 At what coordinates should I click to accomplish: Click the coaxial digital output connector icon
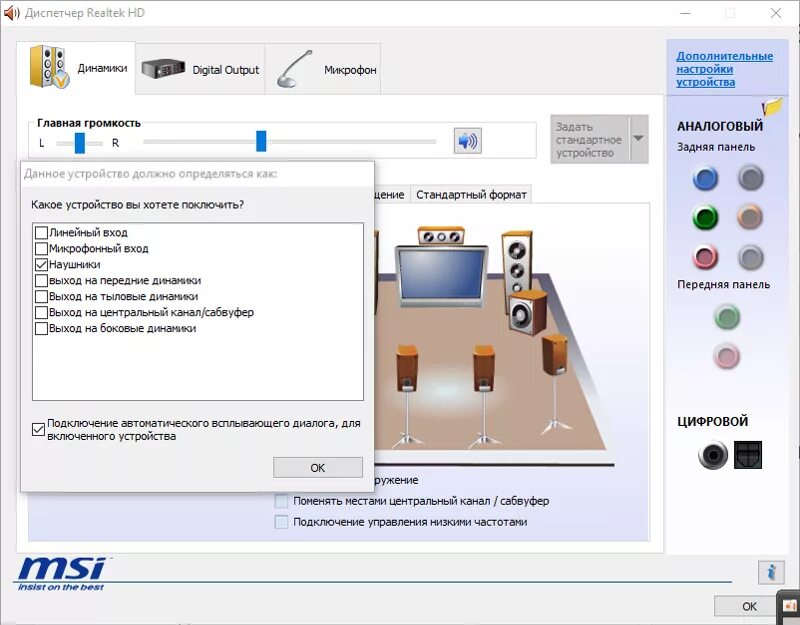pyautogui.click(x=713, y=455)
